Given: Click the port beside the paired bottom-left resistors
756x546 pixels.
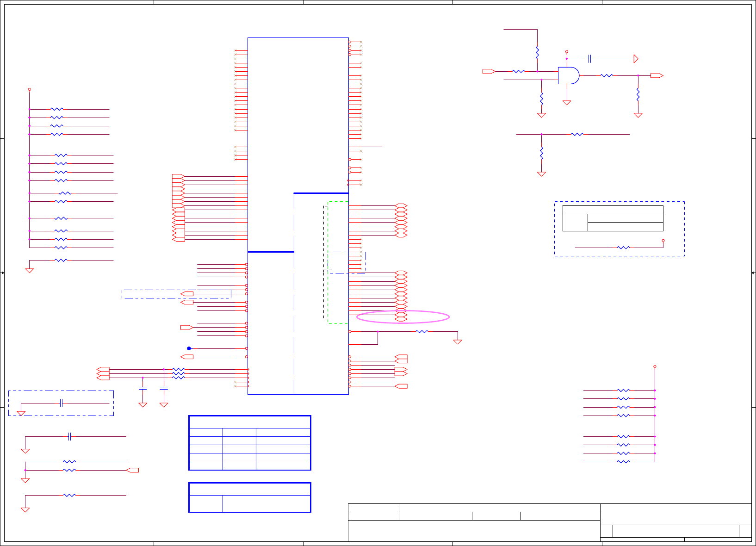Looking at the screenshot, I should 132,470.
